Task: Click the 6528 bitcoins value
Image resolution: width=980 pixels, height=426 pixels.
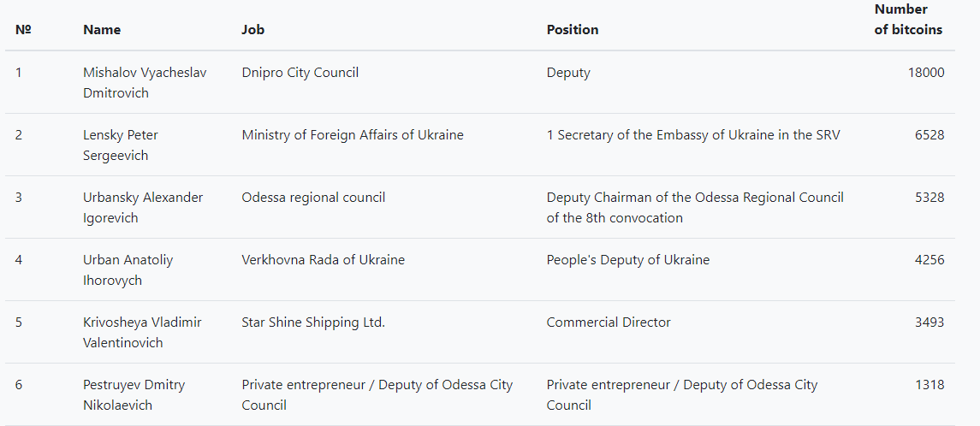Action: pos(929,135)
